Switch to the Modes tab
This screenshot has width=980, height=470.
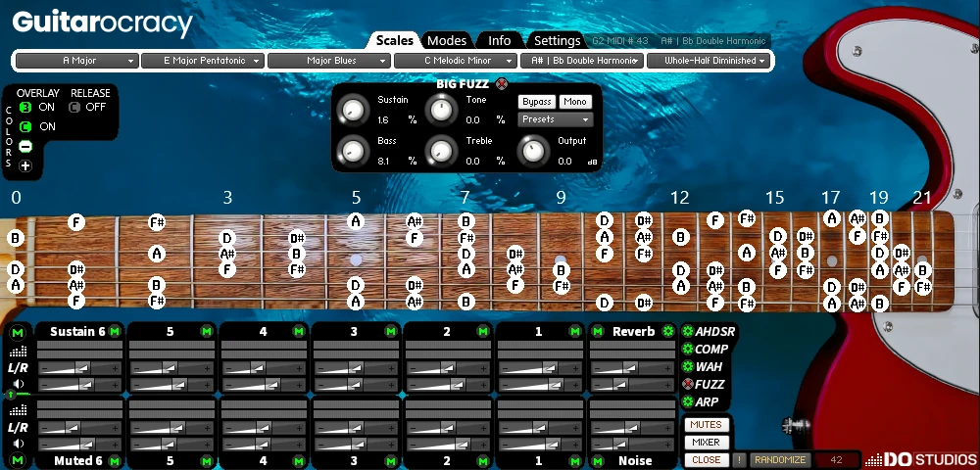tap(446, 40)
